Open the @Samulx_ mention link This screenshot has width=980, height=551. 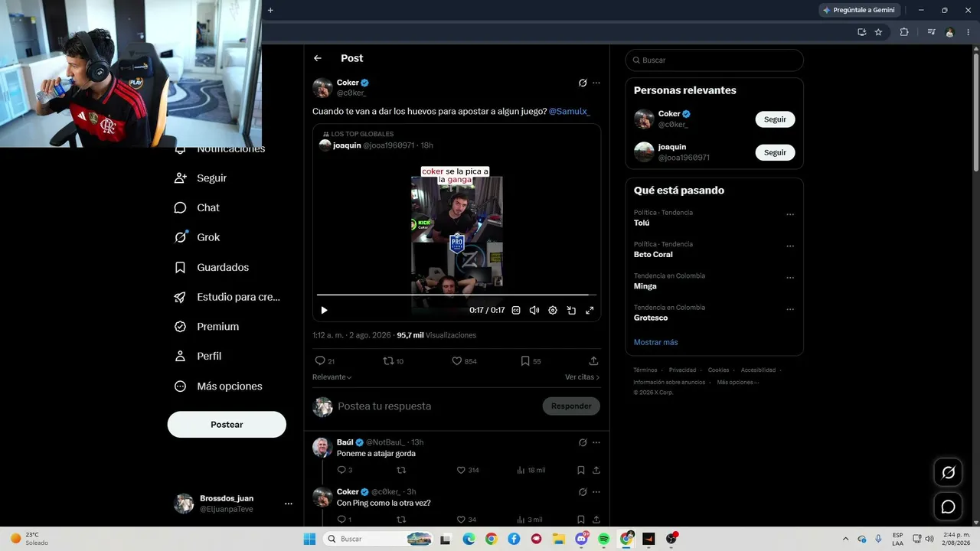click(570, 111)
